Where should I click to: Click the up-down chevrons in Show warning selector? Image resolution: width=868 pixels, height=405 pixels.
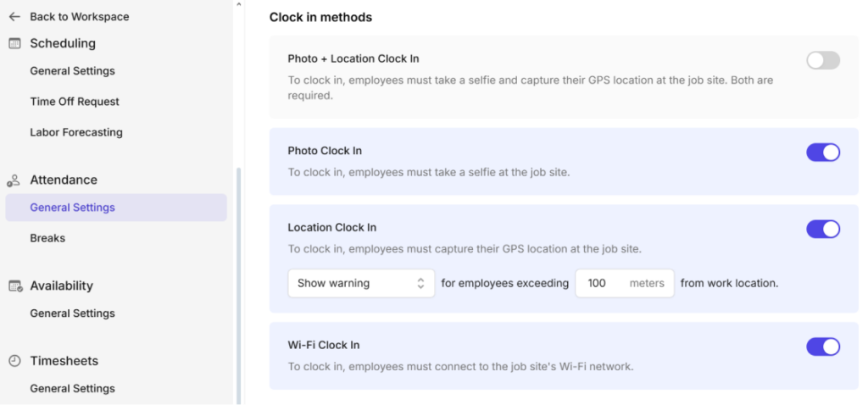pyautogui.click(x=420, y=283)
